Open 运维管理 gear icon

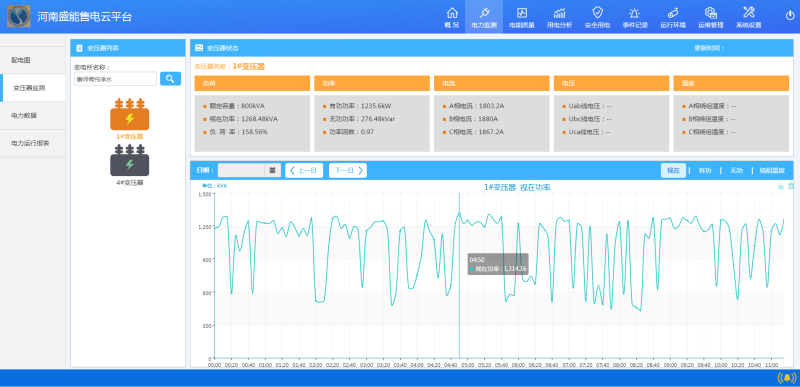tap(711, 13)
